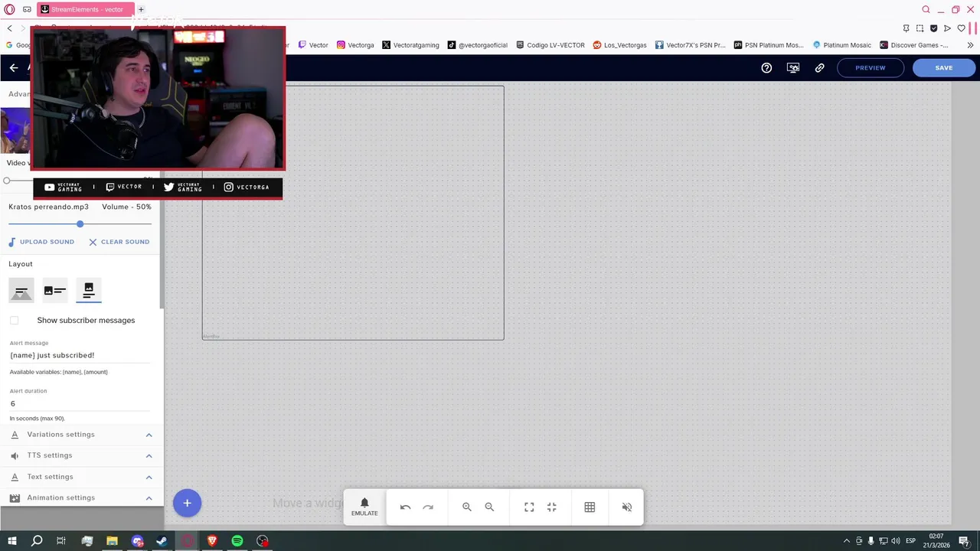Adjust the volume slider handle

(x=80, y=223)
